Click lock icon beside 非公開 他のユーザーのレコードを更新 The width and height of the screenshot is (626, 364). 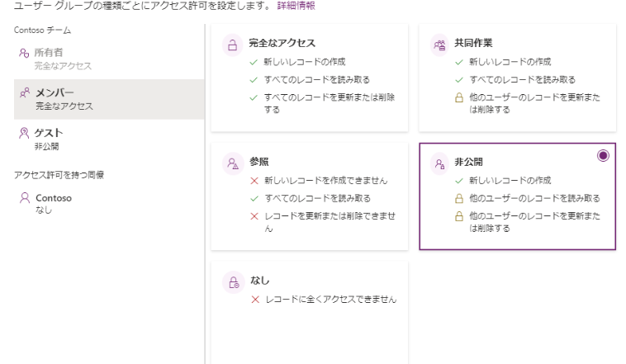click(x=459, y=216)
